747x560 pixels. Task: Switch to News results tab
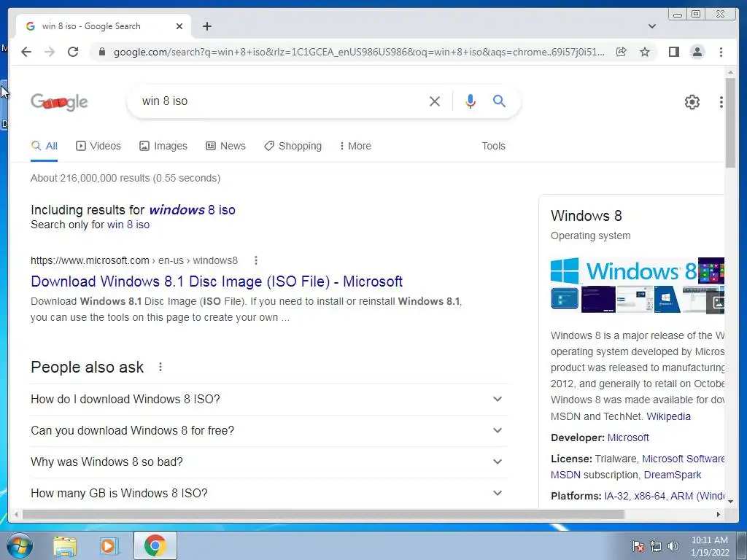pyautogui.click(x=226, y=146)
